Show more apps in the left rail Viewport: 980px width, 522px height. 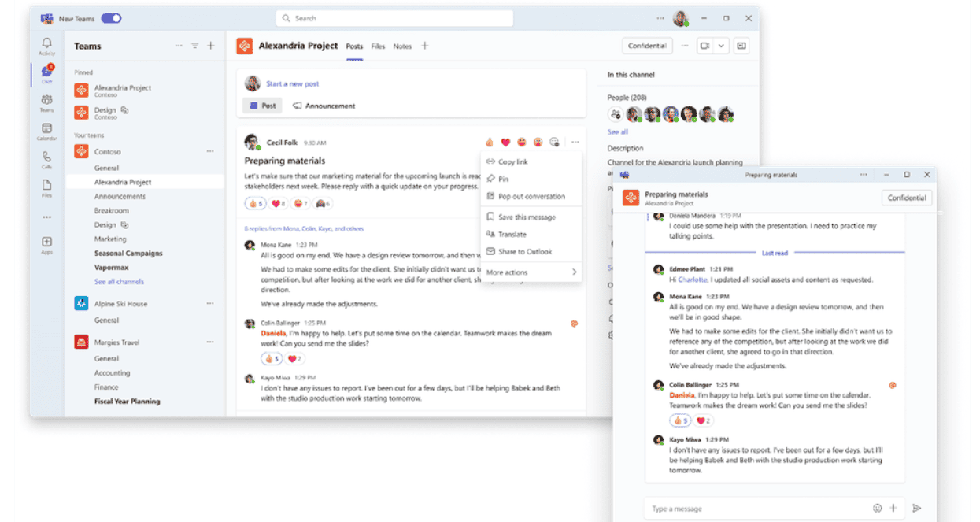46,217
